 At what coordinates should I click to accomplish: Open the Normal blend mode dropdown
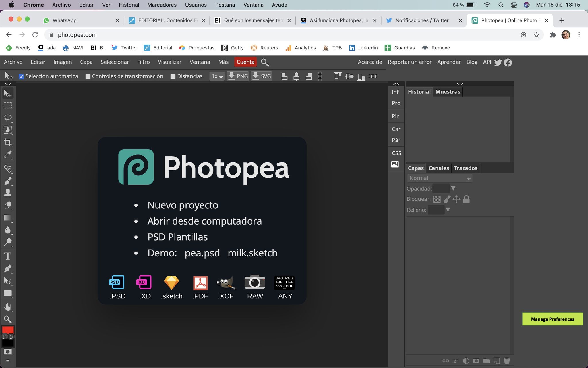[439, 178]
